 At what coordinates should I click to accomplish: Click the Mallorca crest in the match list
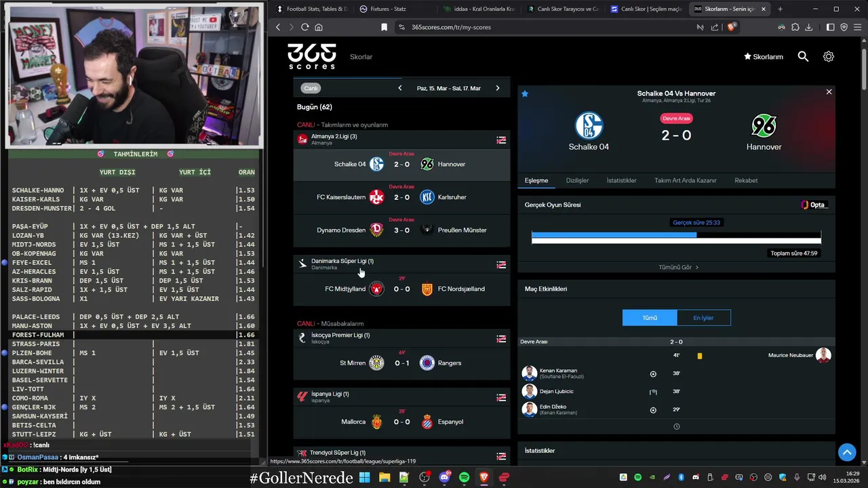377,422
